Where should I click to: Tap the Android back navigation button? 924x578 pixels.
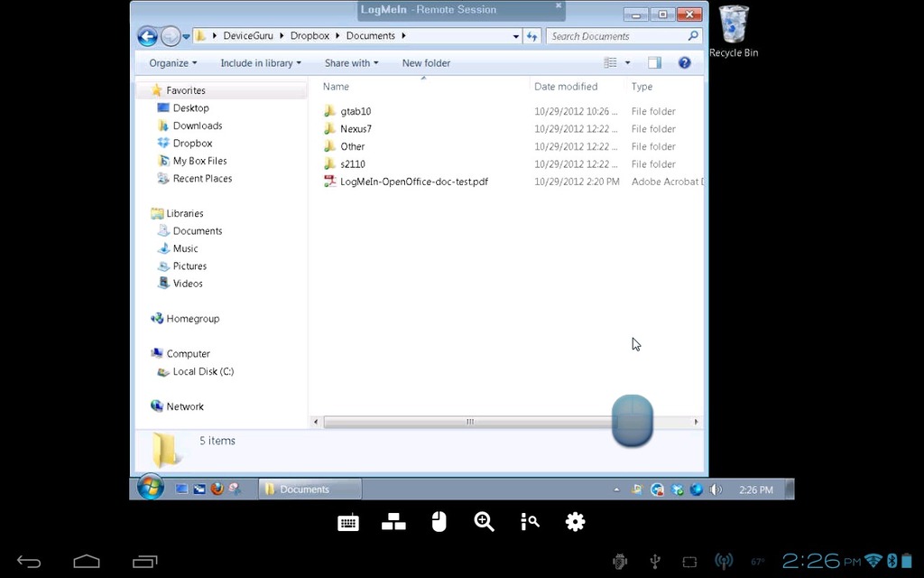pos(29,562)
